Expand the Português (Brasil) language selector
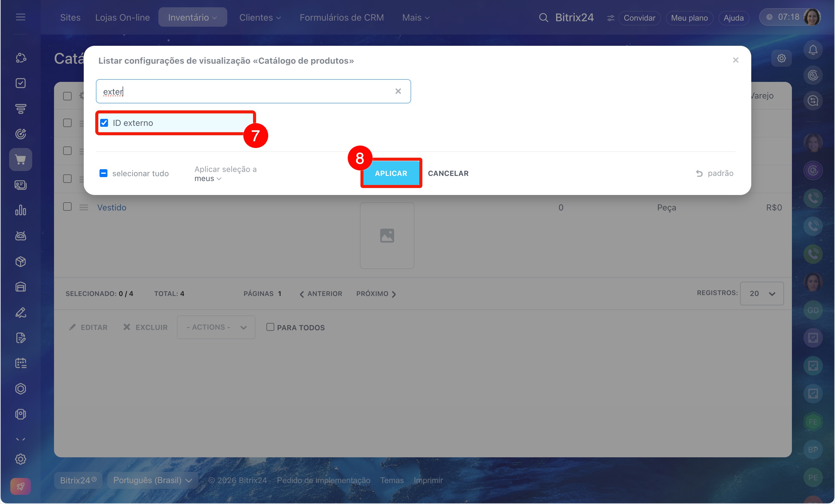This screenshot has width=835, height=504. coord(153,480)
